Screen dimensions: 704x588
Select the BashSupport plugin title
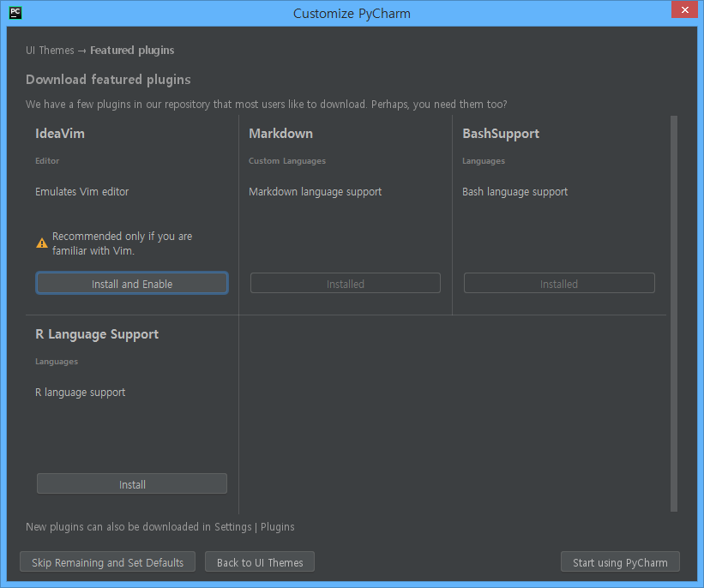coord(501,134)
